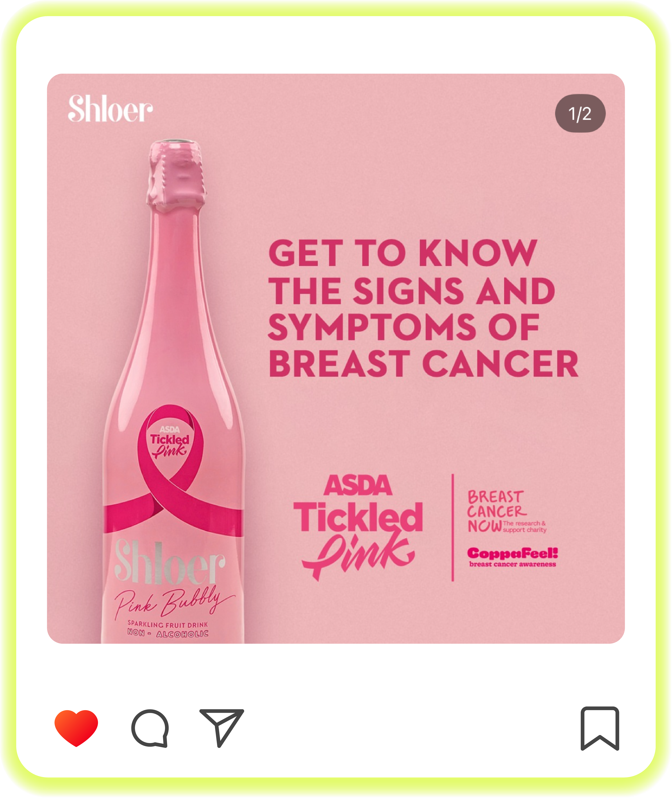Image resolution: width=672 pixels, height=798 pixels.
Task: Click the vertical divider between logos
Action: point(453,527)
